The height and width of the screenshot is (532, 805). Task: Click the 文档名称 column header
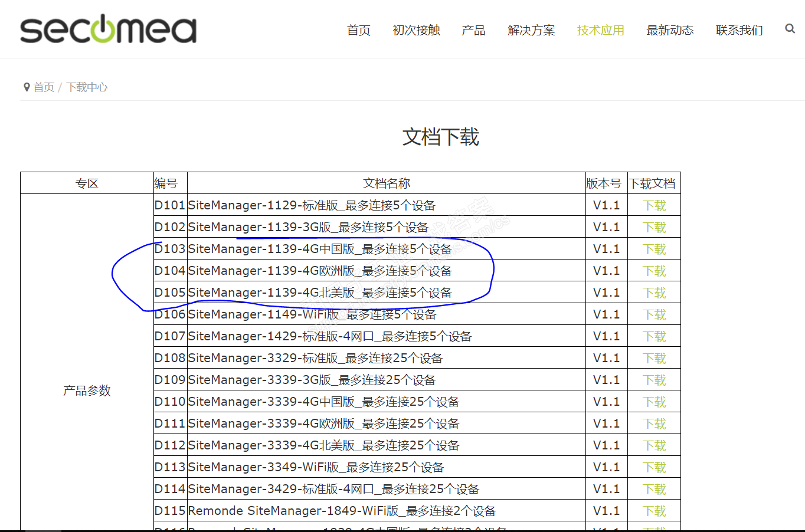(387, 183)
